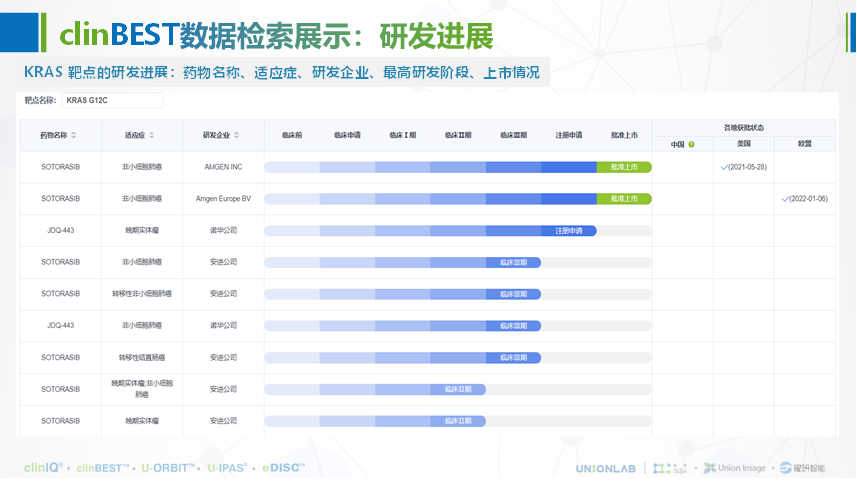Click the 临床III期 stage header

point(513,135)
